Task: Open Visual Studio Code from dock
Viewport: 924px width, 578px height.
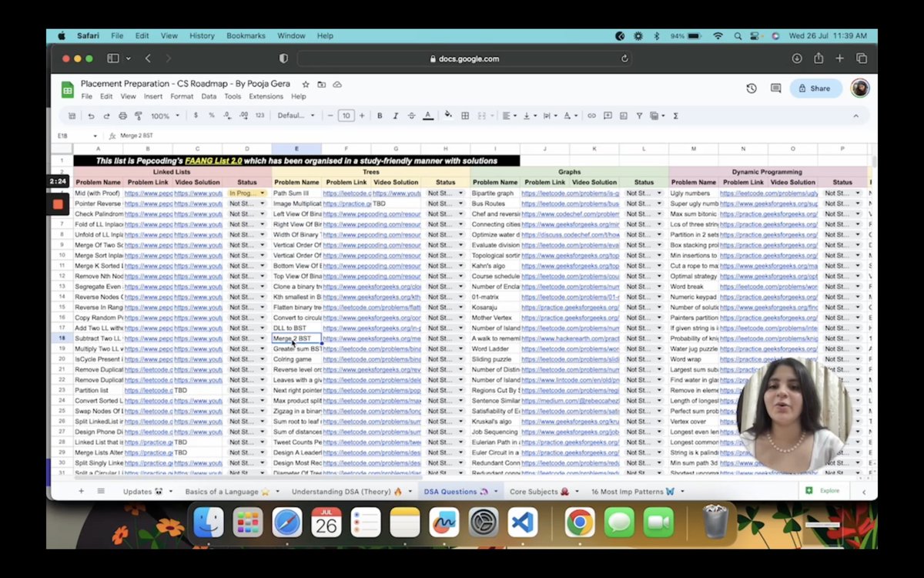Action: point(523,523)
